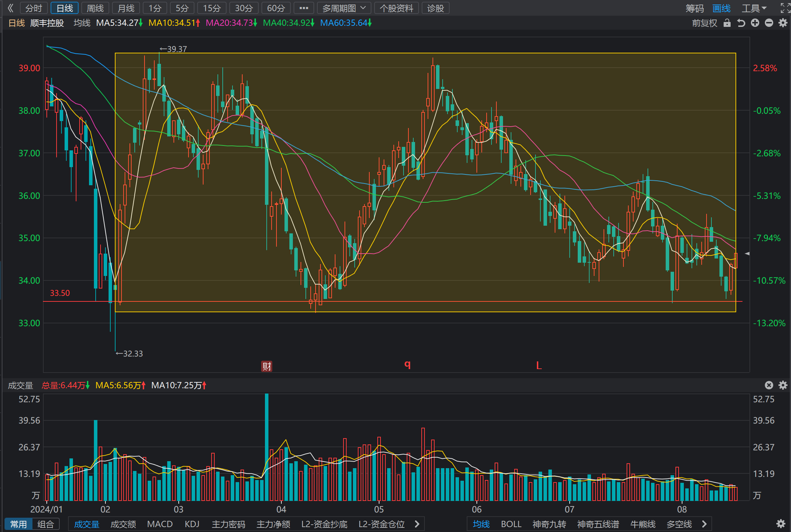Open the settings gear beside the indicator tabs
Screen dimensions: 791x532
tap(781, 524)
